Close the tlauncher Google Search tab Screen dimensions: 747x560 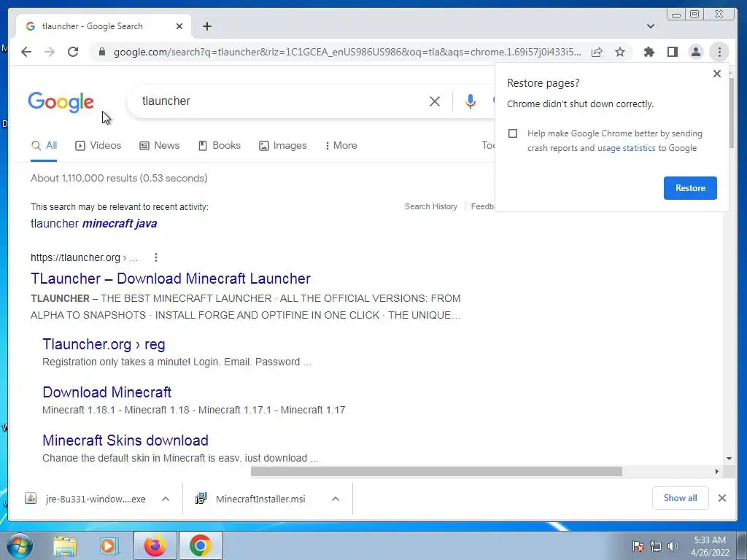click(179, 26)
